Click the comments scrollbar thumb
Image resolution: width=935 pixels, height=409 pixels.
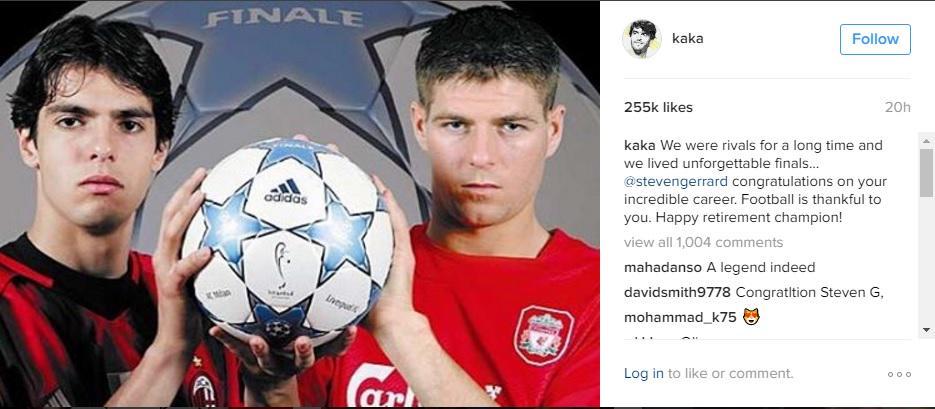point(926,172)
